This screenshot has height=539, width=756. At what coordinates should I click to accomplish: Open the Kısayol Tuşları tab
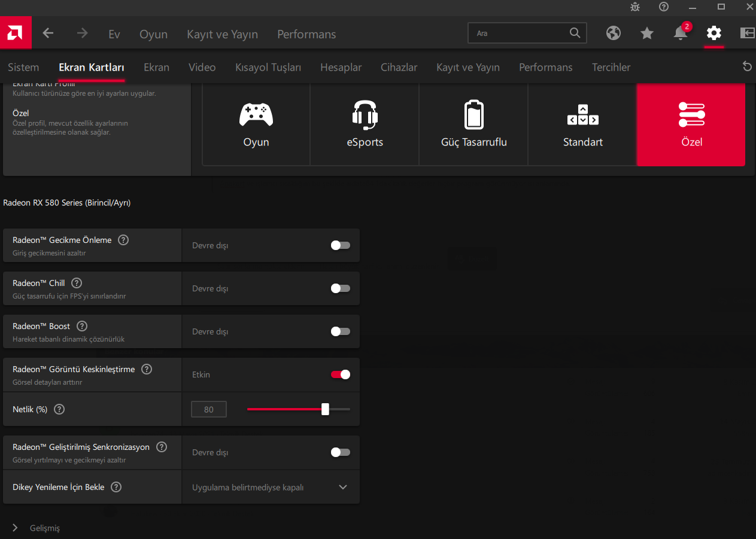point(268,67)
